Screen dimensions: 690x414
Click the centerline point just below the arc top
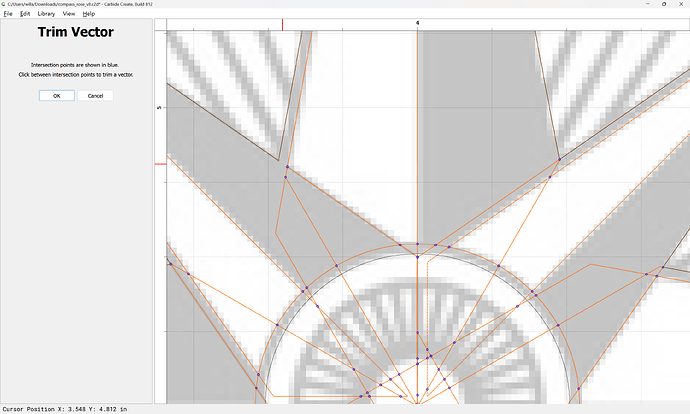tap(417, 257)
